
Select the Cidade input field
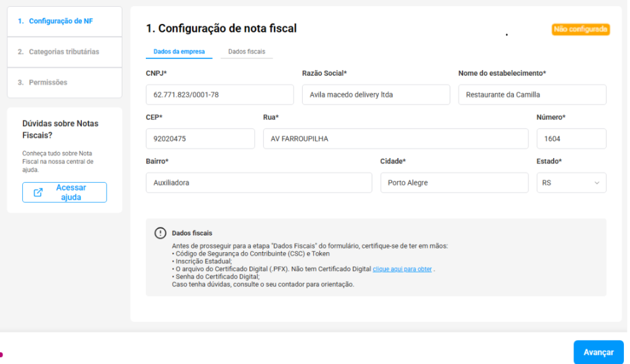pyautogui.click(x=454, y=183)
